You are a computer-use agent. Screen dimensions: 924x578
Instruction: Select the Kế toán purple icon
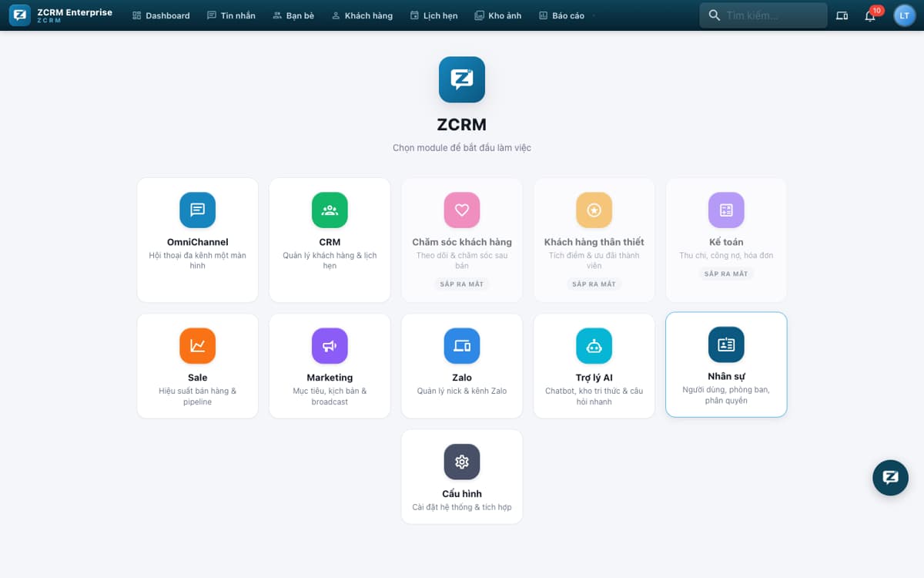(726, 210)
